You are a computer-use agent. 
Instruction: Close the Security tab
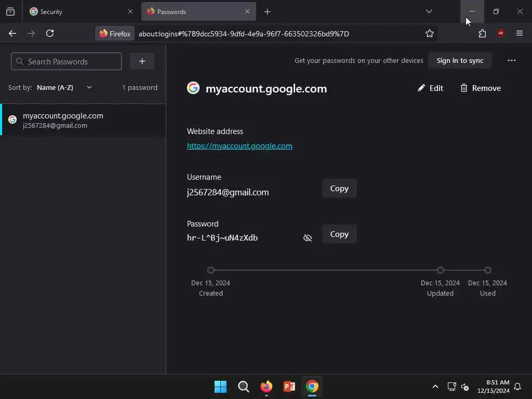[130, 11]
